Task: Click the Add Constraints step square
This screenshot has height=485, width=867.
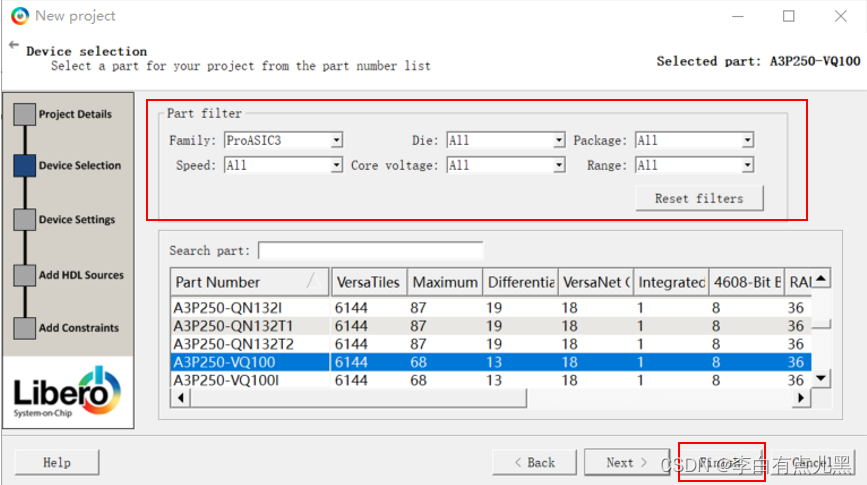Action: (24, 328)
